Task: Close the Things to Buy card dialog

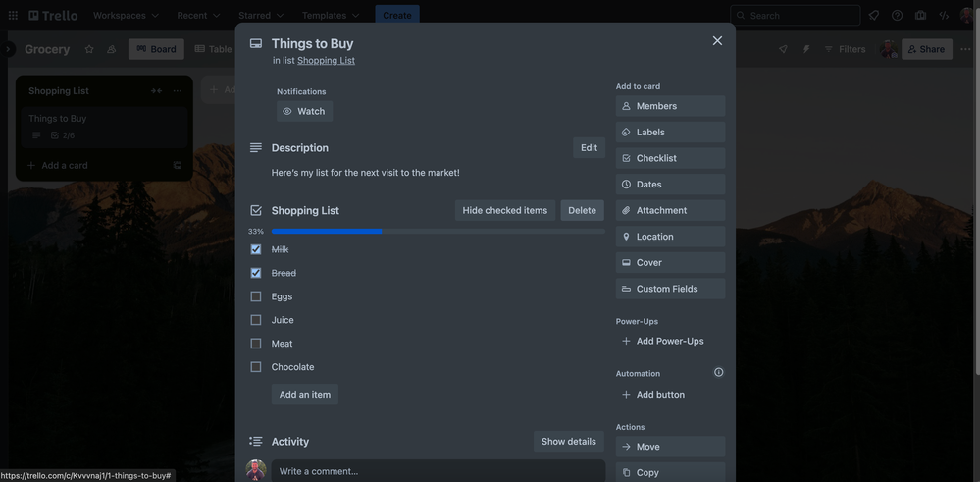Action: tap(717, 40)
